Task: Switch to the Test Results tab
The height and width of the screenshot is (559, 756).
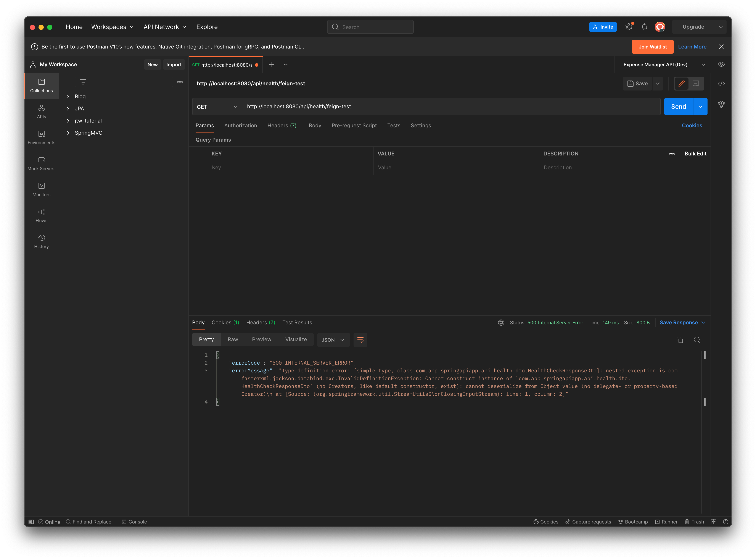Action: click(x=297, y=323)
